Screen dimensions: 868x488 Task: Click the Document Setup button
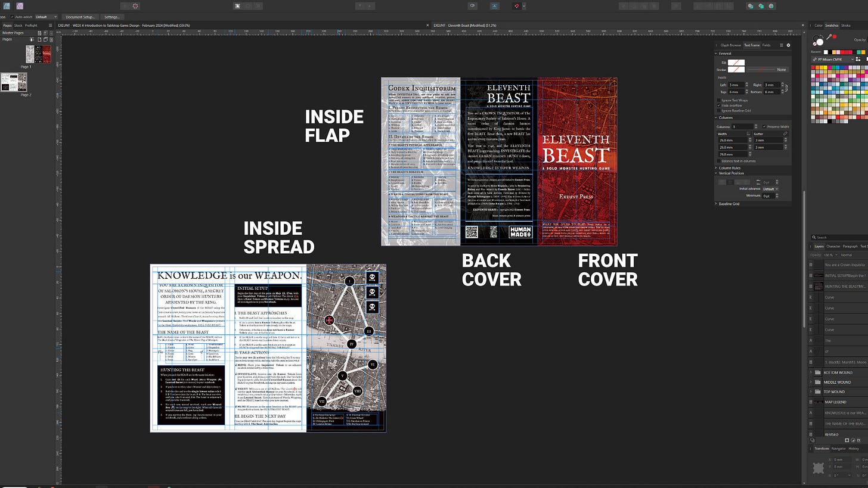[x=80, y=17]
